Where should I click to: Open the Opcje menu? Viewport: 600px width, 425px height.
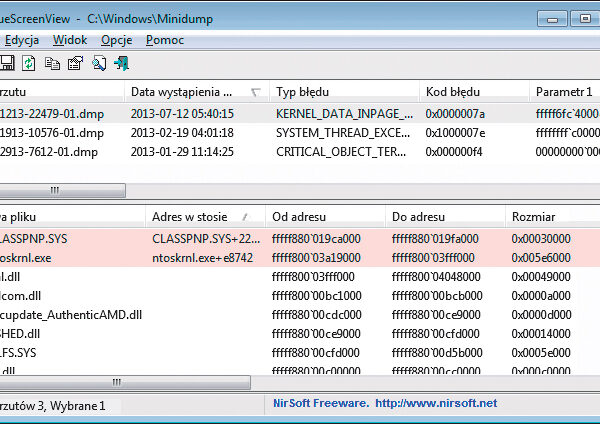pos(116,40)
